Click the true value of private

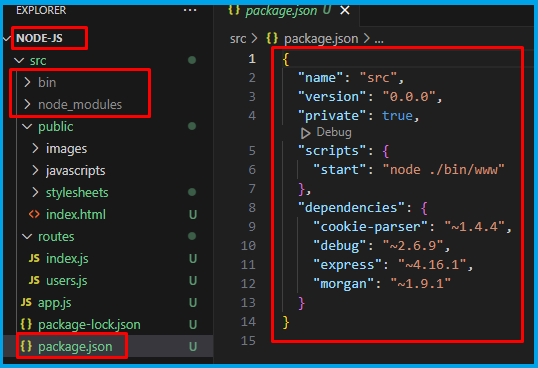pyautogui.click(x=397, y=116)
